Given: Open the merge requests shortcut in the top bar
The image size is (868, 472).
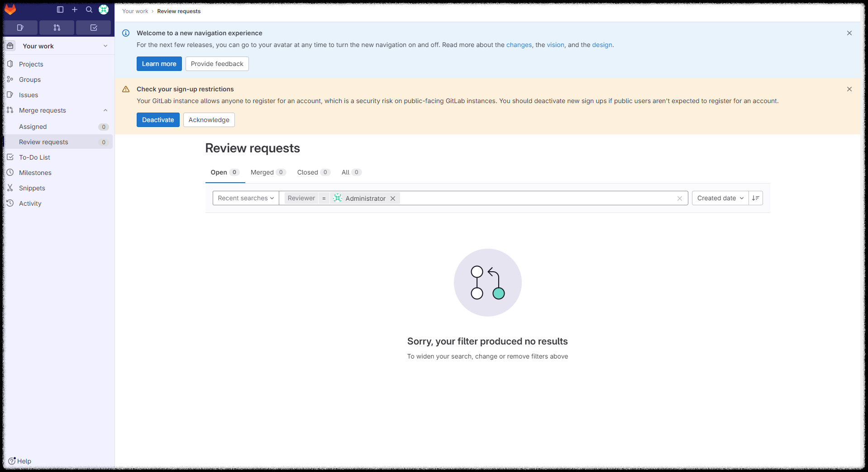Looking at the screenshot, I should point(57,28).
